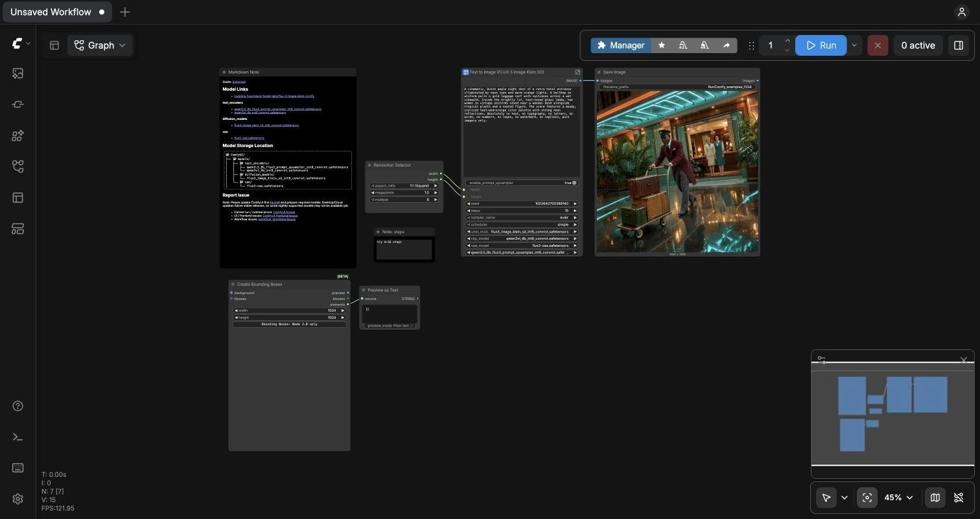
Task: Click the filename_prefix input field
Action: pos(677,86)
